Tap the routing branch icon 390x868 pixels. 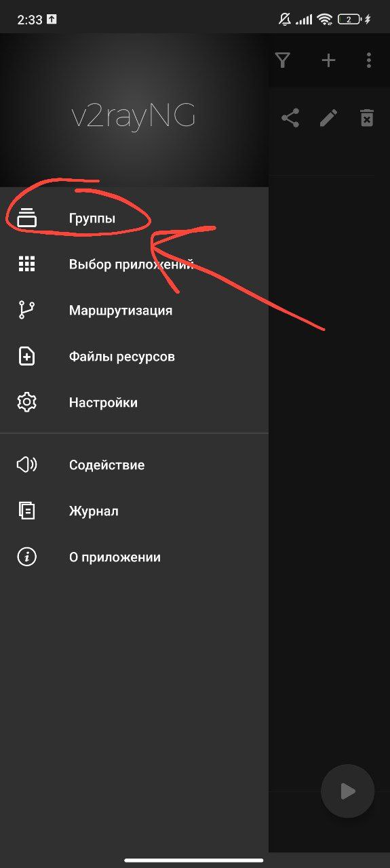pos(26,311)
